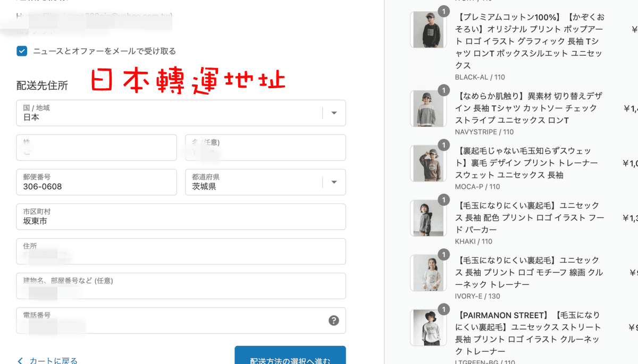Image resolution: width=638 pixels, height=364 pixels.
Task: Click the 郵便番号 field with 306-0608
Action: pyautogui.click(x=97, y=182)
